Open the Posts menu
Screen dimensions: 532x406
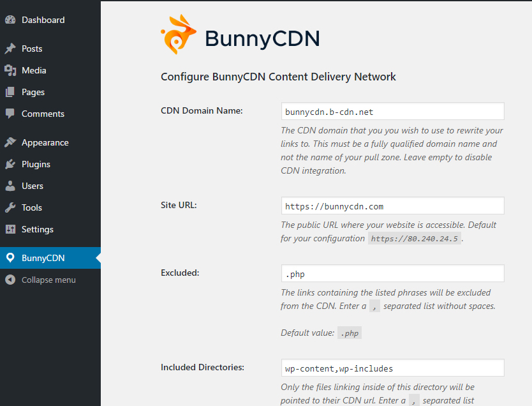click(50, 49)
